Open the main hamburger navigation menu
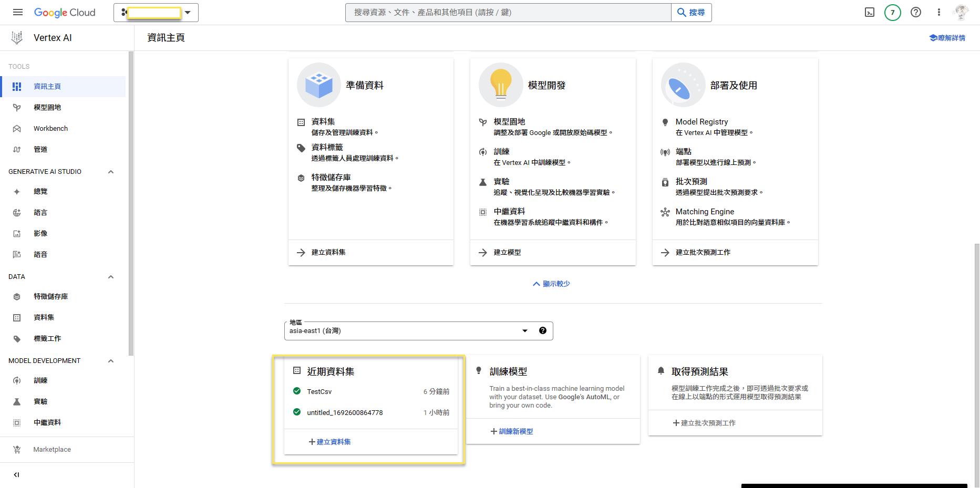This screenshot has width=980, height=488. point(18,13)
